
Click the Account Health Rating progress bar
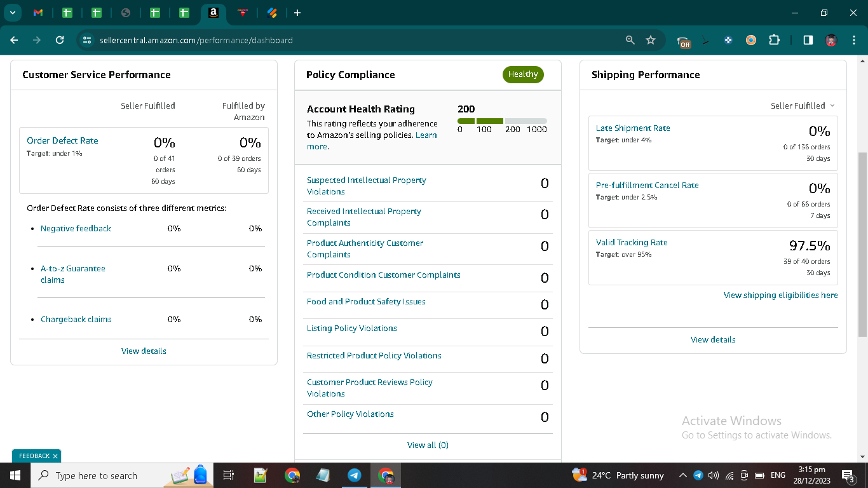click(x=502, y=121)
